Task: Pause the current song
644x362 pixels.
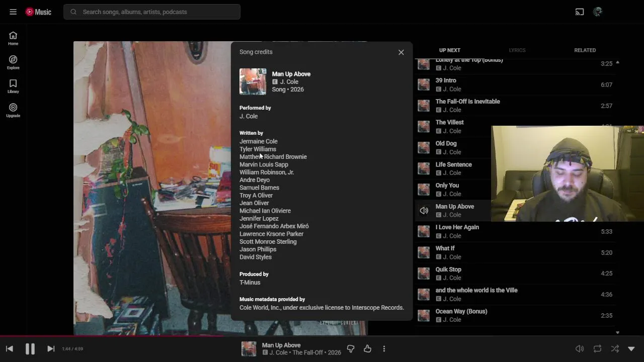Action: (30, 348)
